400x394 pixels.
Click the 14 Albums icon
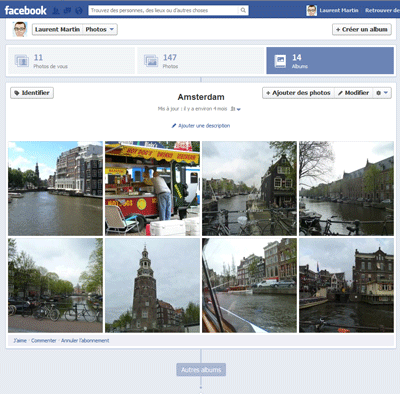point(280,61)
